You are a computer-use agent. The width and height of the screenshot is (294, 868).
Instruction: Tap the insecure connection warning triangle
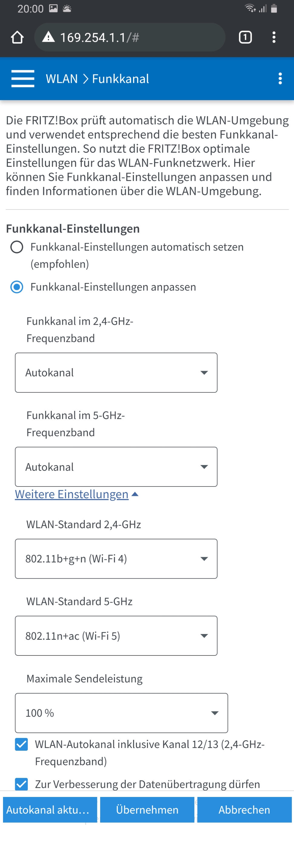48,37
